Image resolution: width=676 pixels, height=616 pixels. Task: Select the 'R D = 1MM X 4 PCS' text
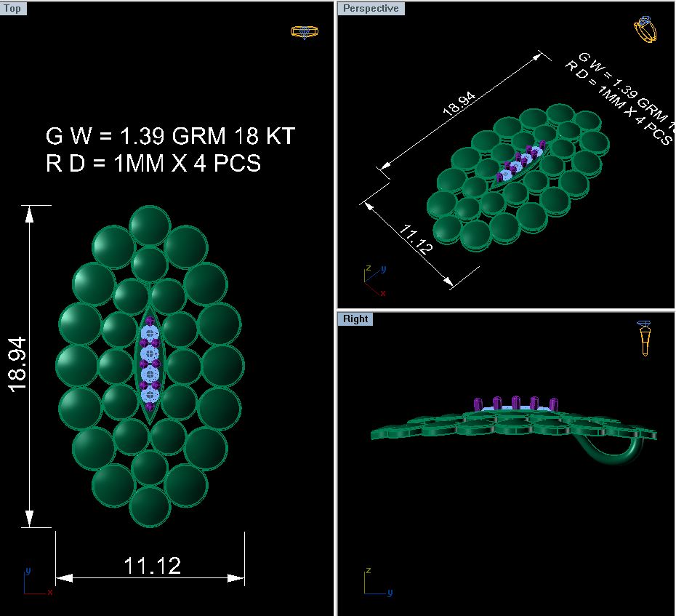153,164
